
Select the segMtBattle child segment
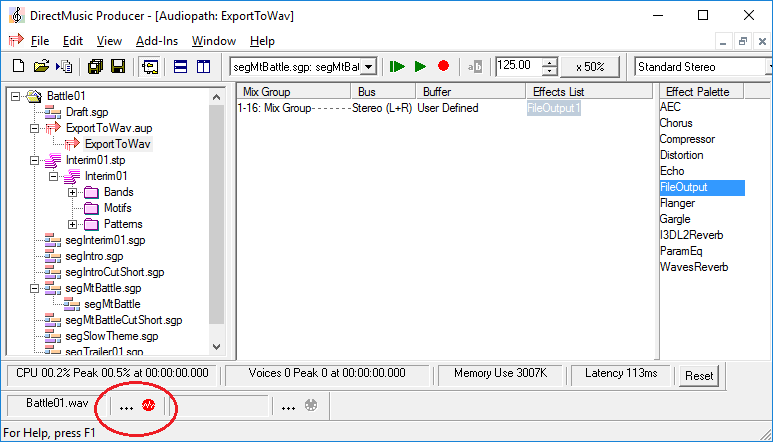point(112,304)
